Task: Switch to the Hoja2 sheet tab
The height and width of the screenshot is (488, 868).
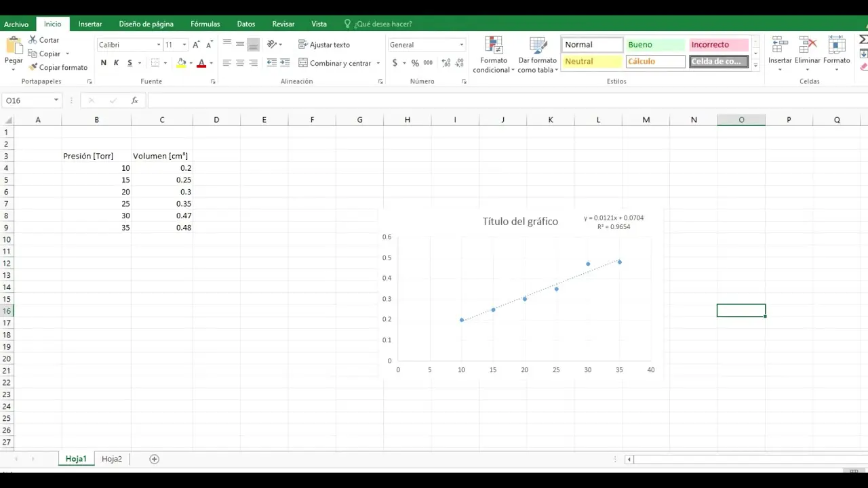Action: (111, 459)
